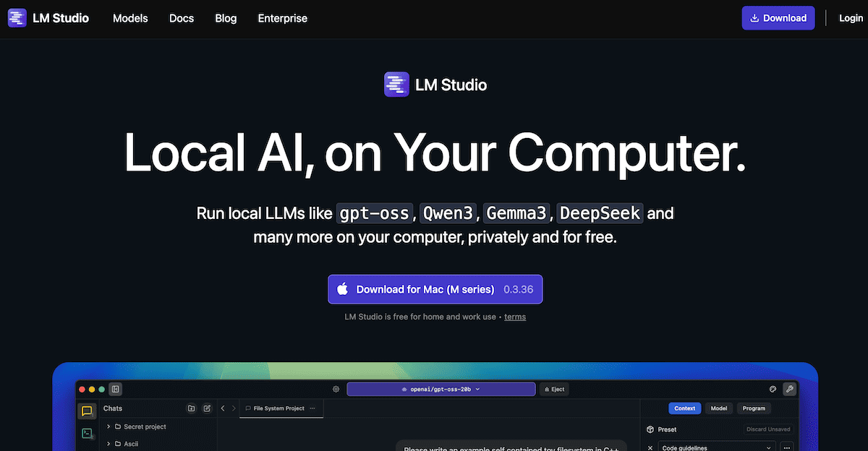Open a new chat using the pencil icon
Viewport: 868px width, 451px height.
coord(208,408)
